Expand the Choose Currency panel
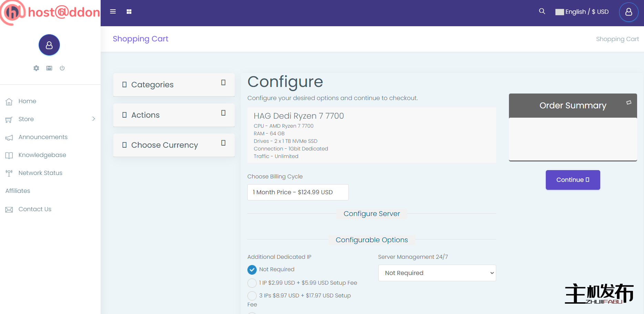This screenshot has width=644, height=314. 174,145
